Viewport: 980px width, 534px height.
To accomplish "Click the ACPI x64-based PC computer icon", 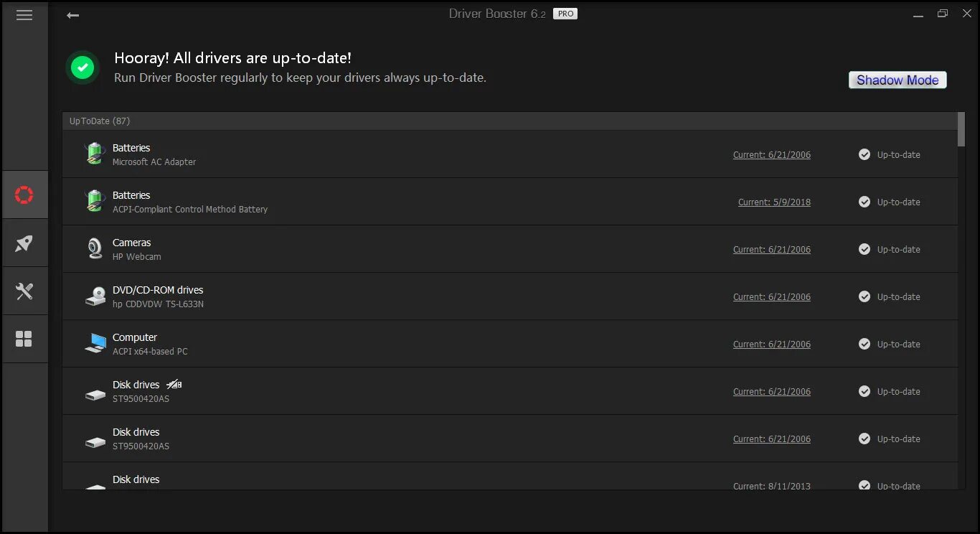I will coord(95,344).
